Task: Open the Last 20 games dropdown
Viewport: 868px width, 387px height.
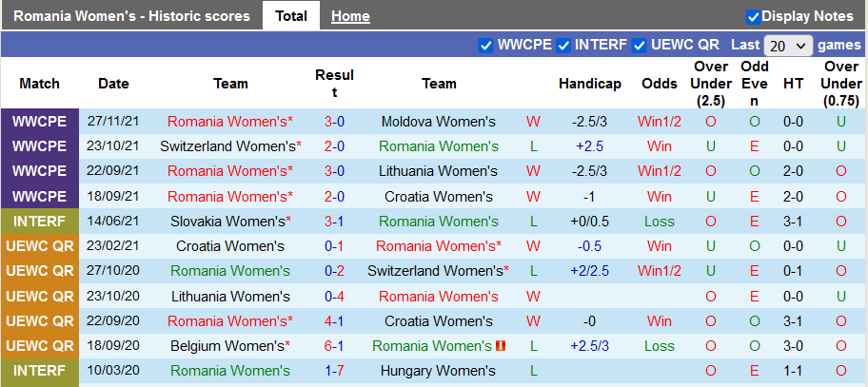Action: [x=788, y=46]
